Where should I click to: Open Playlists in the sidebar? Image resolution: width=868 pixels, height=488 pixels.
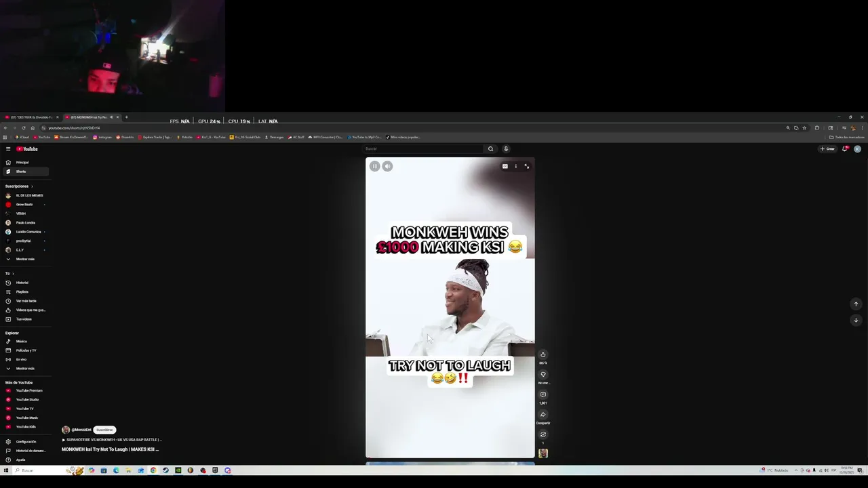pyautogui.click(x=24, y=291)
